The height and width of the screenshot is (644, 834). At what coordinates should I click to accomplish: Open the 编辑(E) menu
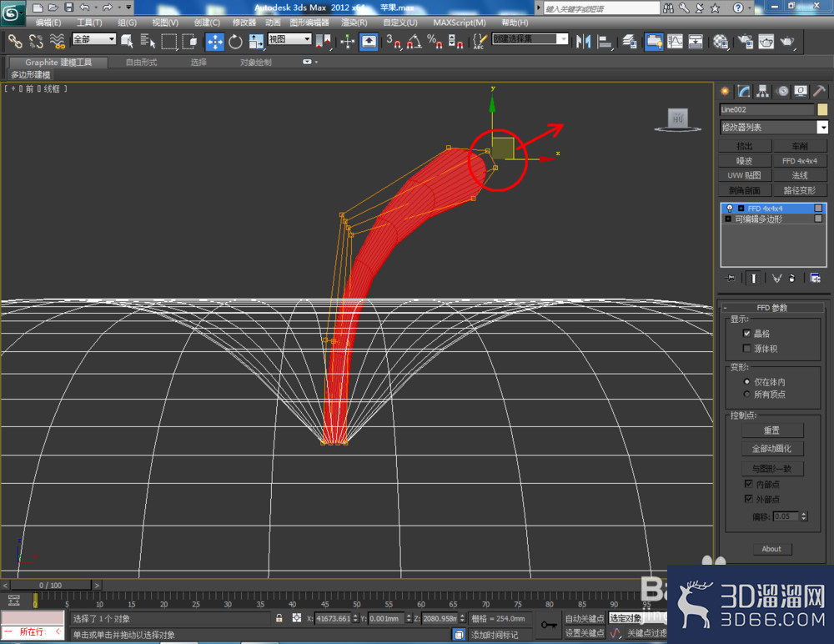coord(48,23)
